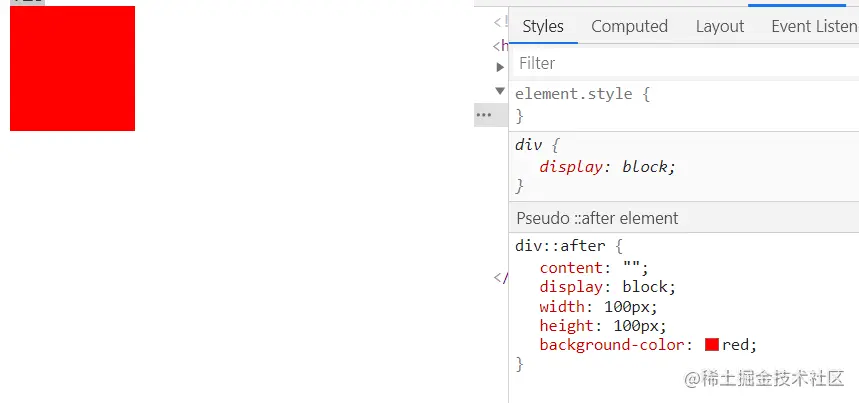Click the red color swatch beside background-color
The image size is (859, 403).
pos(712,344)
